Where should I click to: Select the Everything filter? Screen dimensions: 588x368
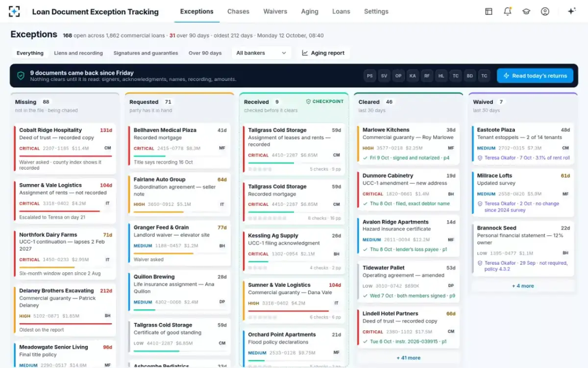pos(30,53)
